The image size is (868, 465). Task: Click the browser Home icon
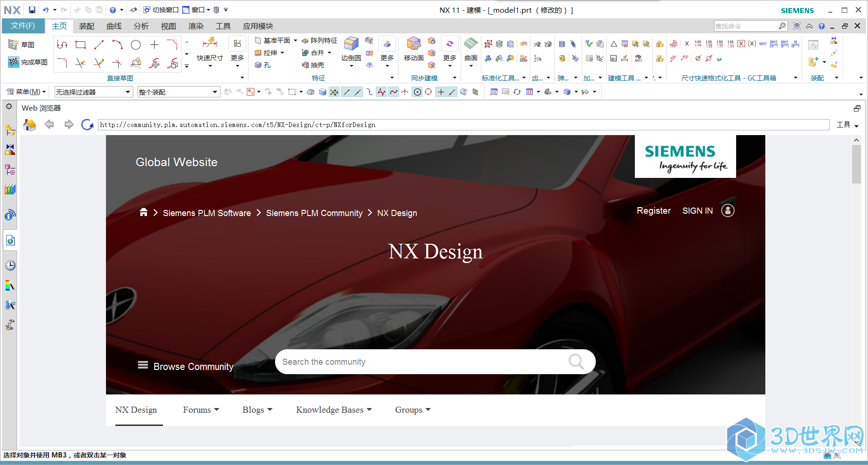(30, 125)
